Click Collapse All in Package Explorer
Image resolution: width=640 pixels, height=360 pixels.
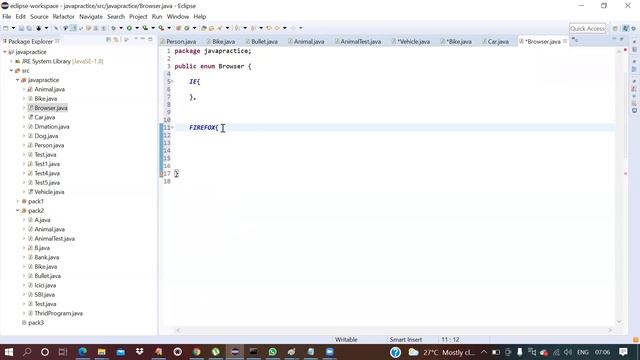109,40
